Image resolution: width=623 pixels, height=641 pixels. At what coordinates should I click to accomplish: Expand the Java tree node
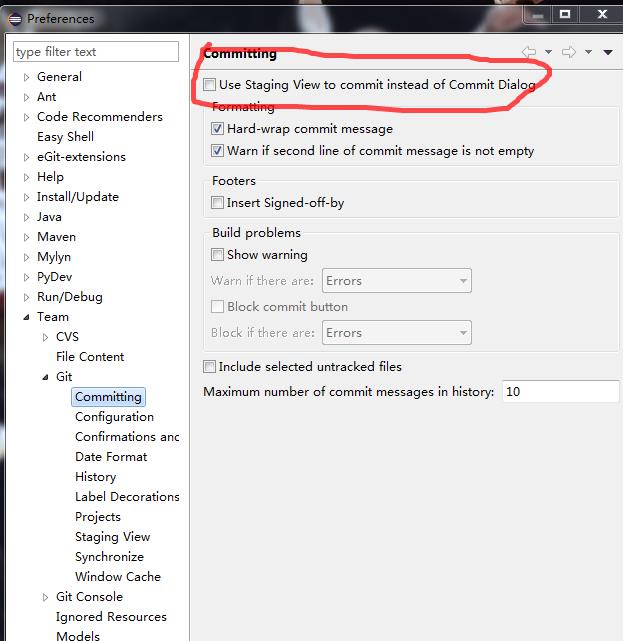[x=26, y=217]
